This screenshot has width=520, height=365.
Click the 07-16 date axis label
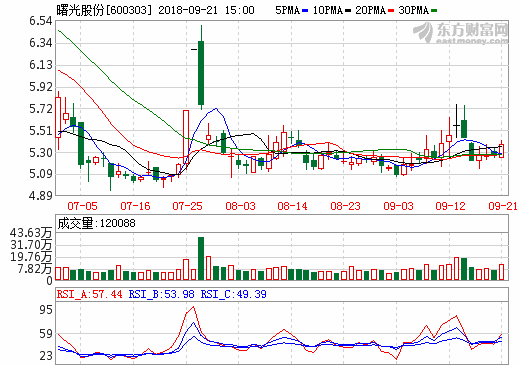coord(135,206)
